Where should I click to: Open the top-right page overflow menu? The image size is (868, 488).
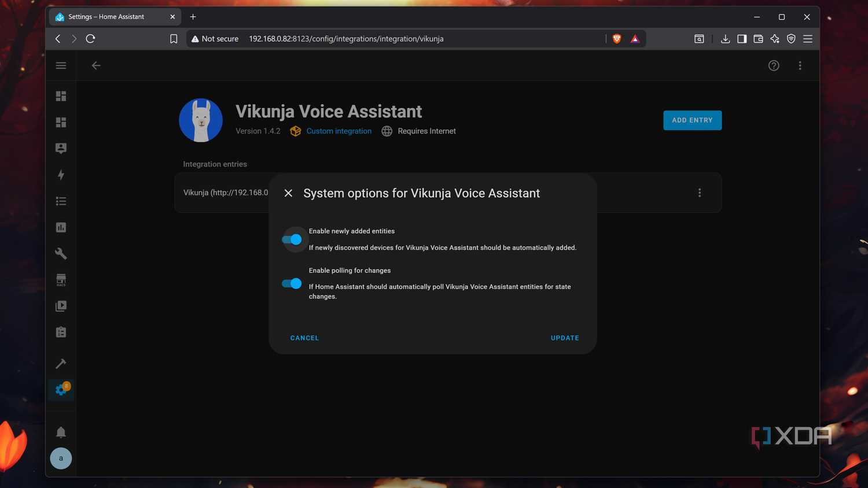click(x=800, y=66)
